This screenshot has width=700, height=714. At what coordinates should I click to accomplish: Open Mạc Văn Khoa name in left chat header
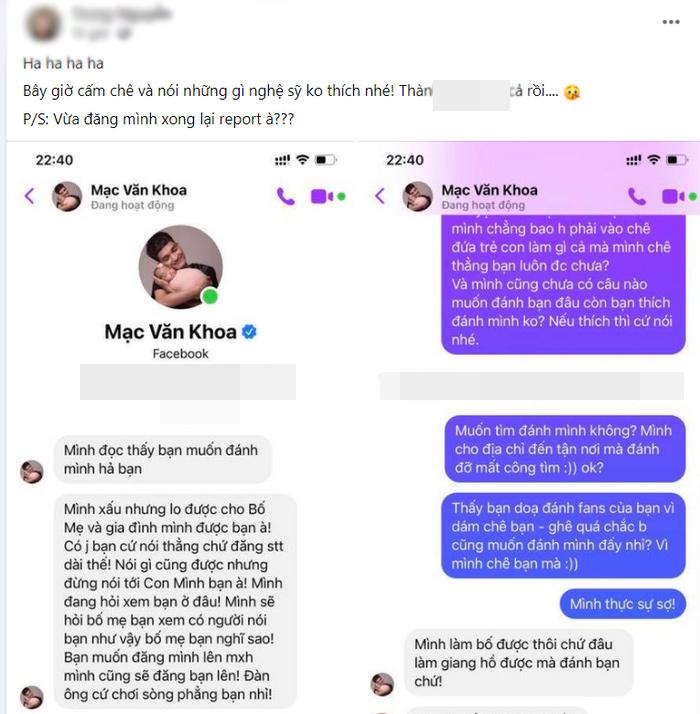point(139,190)
